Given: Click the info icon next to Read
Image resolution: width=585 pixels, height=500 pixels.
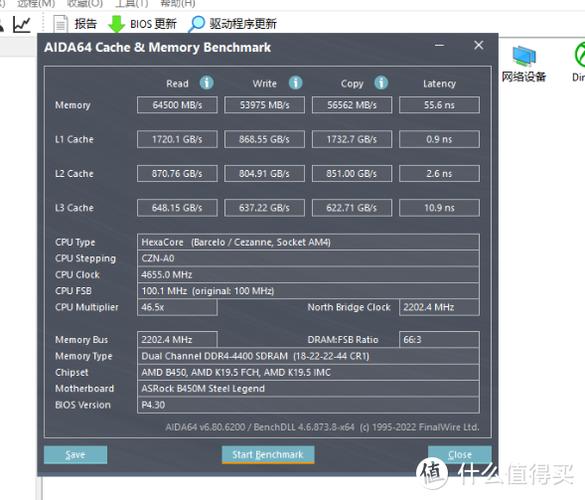Looking at the screenshot, I should (206, 83).
